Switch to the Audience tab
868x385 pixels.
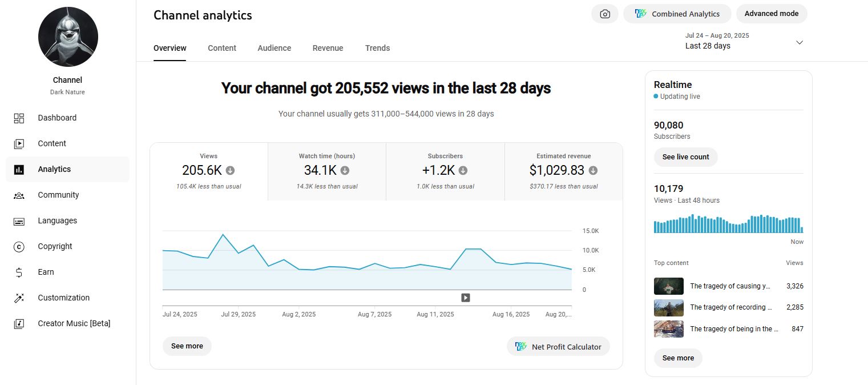pyautogui.click(x=274, y=48)
